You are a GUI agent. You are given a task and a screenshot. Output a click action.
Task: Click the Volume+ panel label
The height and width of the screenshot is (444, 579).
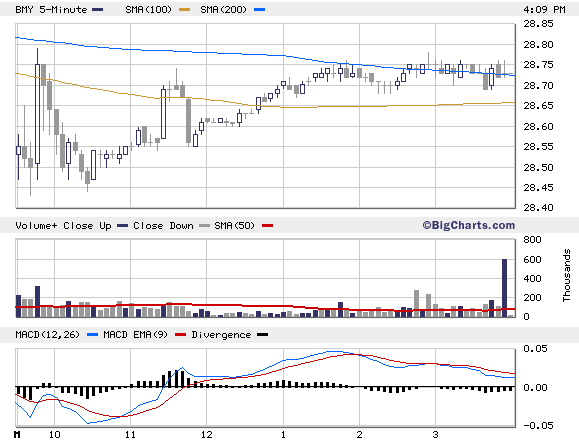[36, 226]
